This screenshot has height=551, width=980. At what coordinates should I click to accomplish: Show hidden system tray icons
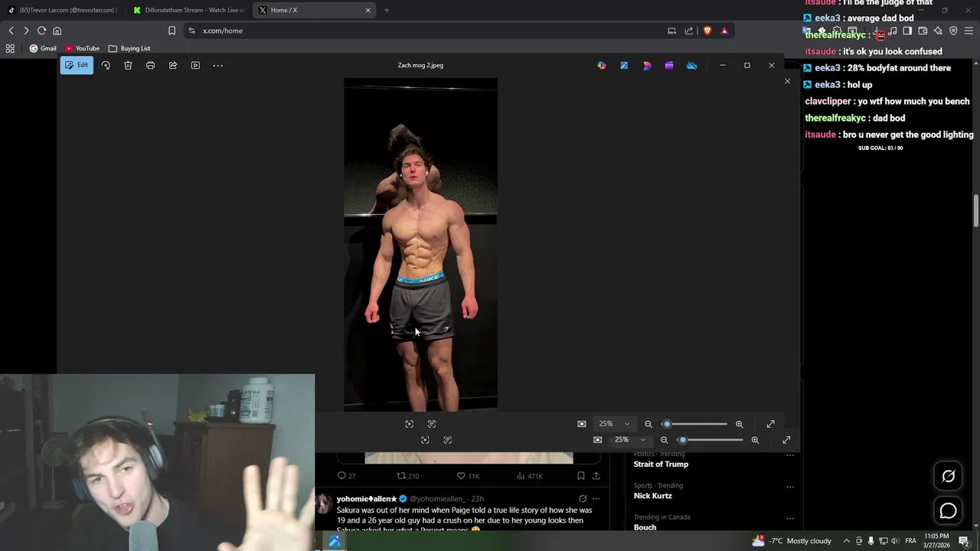coord(847,541)
